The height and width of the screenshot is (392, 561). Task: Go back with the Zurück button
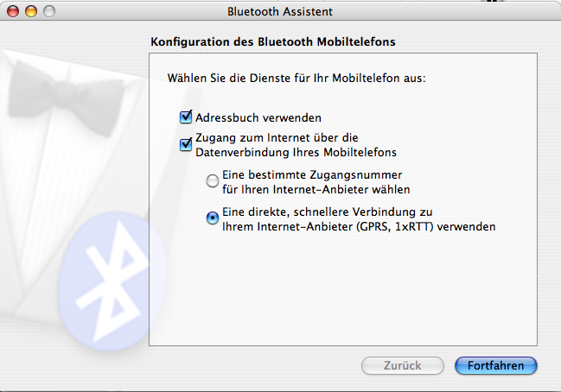(403, 365)
